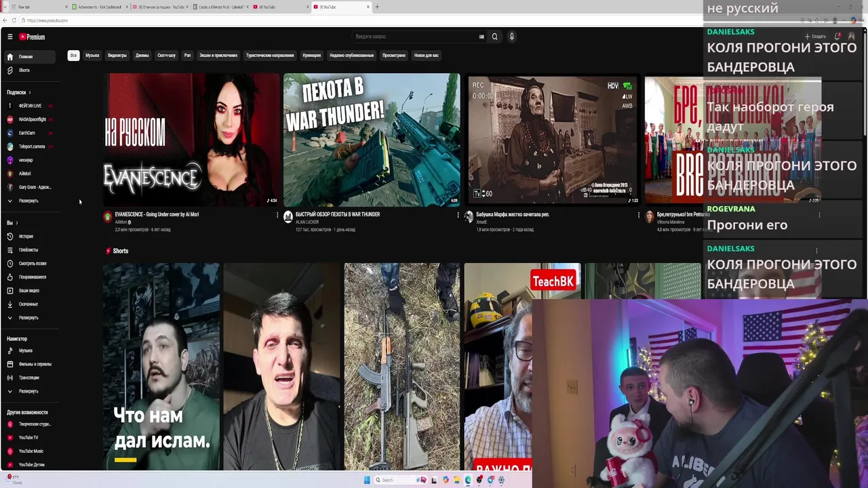Image resolution: width=868 pixels, height=488 pixels.
Task: Select Туристические направления filter chip
Action: (270, 56)
